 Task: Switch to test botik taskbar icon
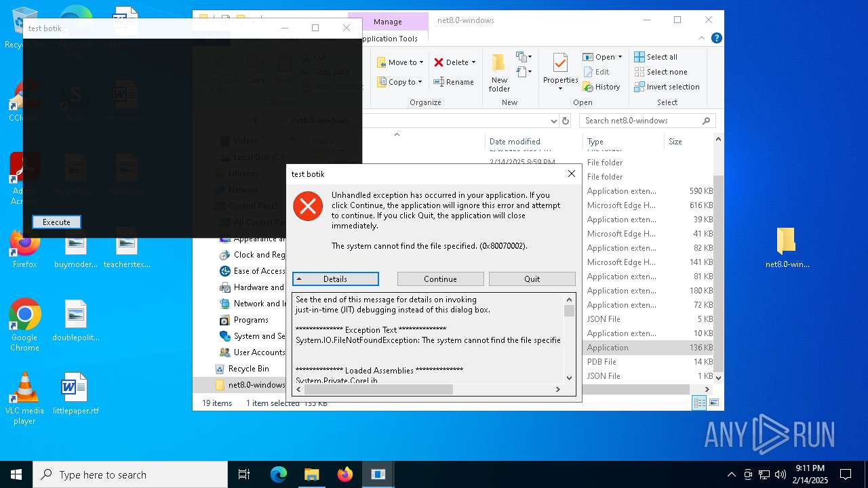click(378, 474)
